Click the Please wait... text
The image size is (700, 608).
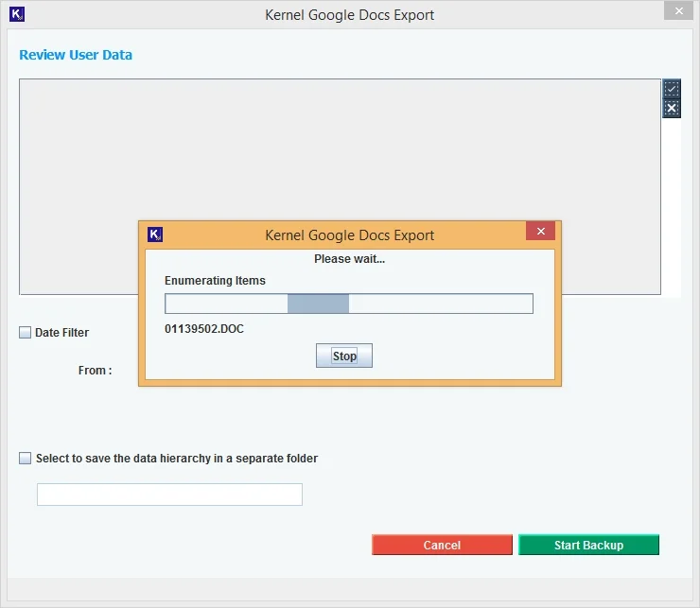[x=350, y=259]
